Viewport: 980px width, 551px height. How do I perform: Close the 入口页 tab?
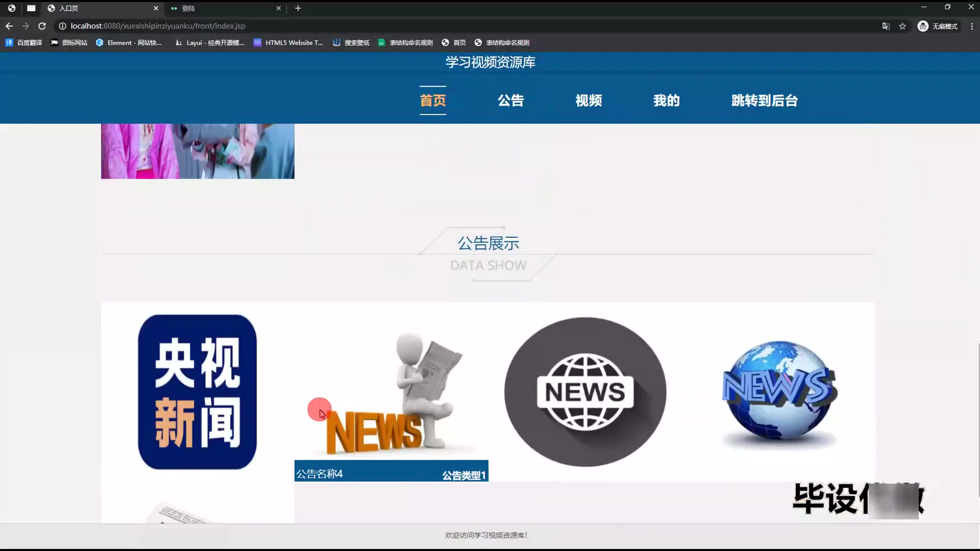156,8
